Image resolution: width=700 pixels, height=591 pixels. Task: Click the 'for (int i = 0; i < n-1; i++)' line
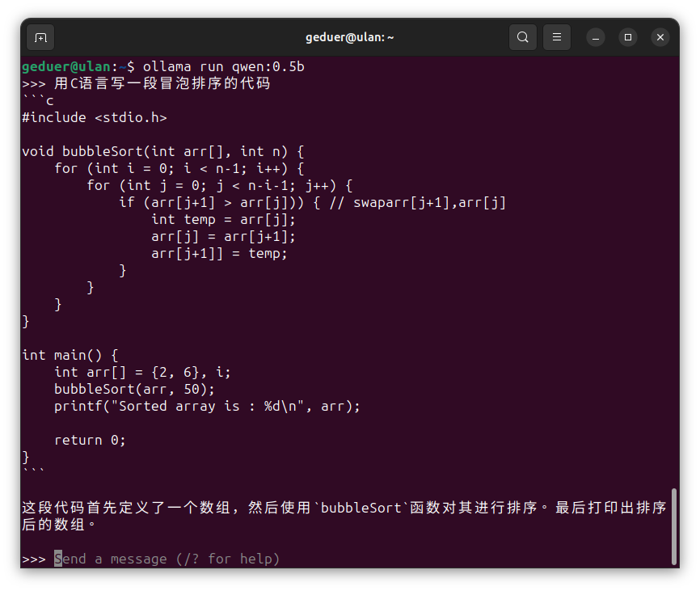click(179, 169)
